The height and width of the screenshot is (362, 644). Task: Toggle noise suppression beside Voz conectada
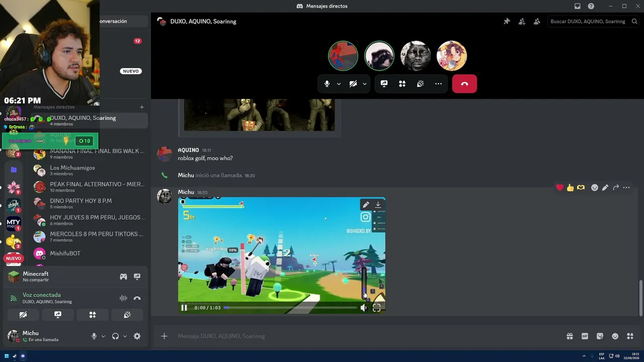pyautogui.click(x=123, y=298)
